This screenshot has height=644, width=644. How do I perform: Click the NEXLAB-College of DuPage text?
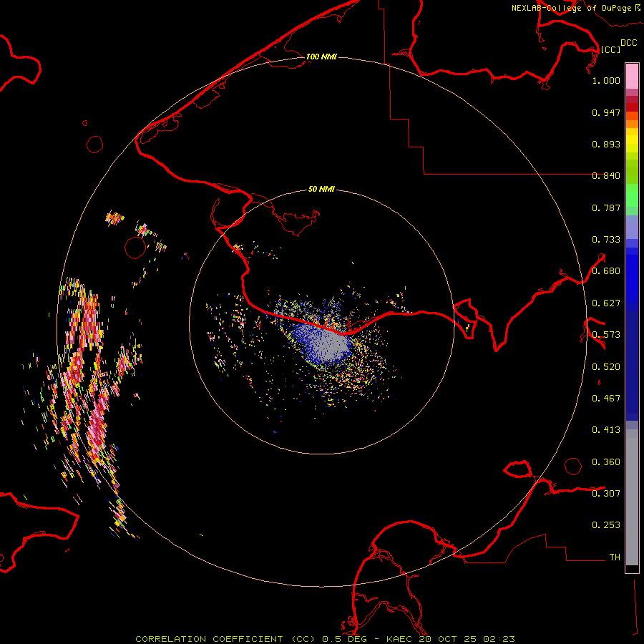click(571, 8)
